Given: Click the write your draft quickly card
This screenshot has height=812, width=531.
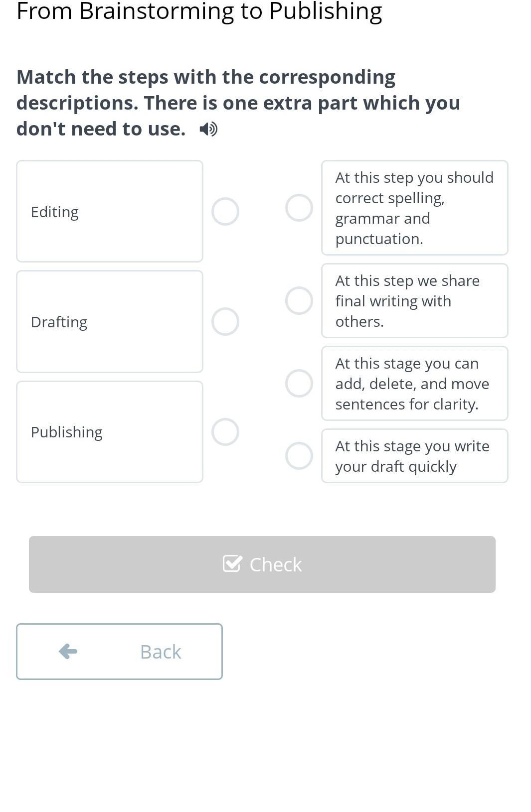Looking at the screenshot, I should (x=414, y=456).
